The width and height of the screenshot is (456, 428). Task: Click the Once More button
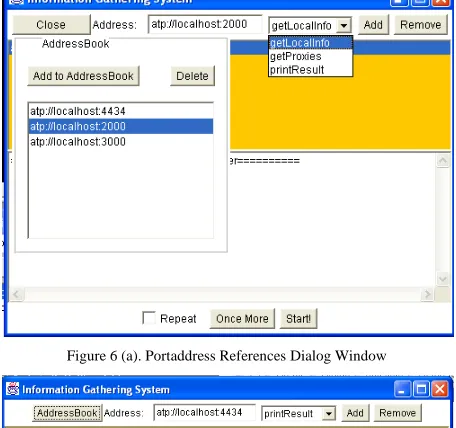(x=242, y=319)
